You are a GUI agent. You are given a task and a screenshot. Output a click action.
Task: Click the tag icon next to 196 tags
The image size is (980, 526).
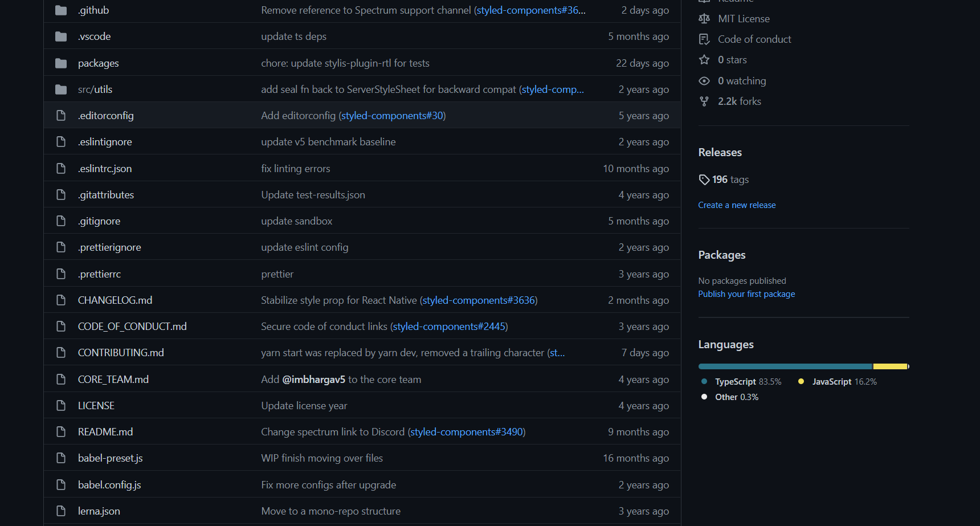pos(704,180)
